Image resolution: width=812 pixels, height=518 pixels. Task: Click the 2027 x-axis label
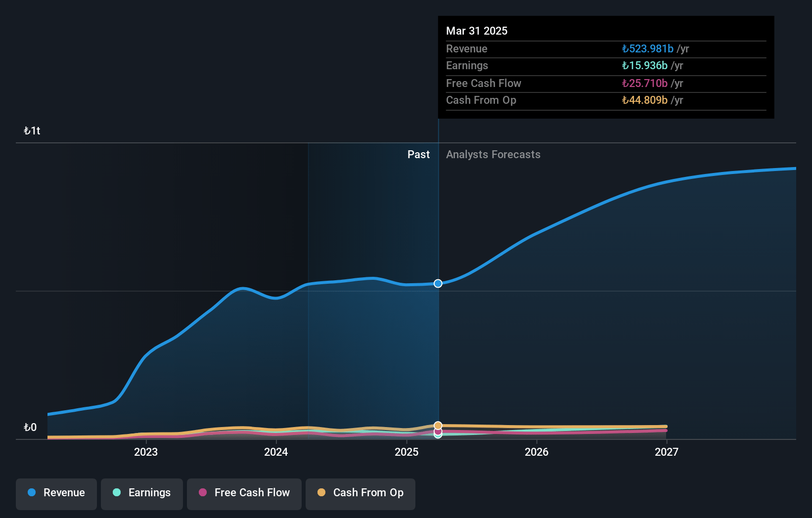[x=667, y=452]
